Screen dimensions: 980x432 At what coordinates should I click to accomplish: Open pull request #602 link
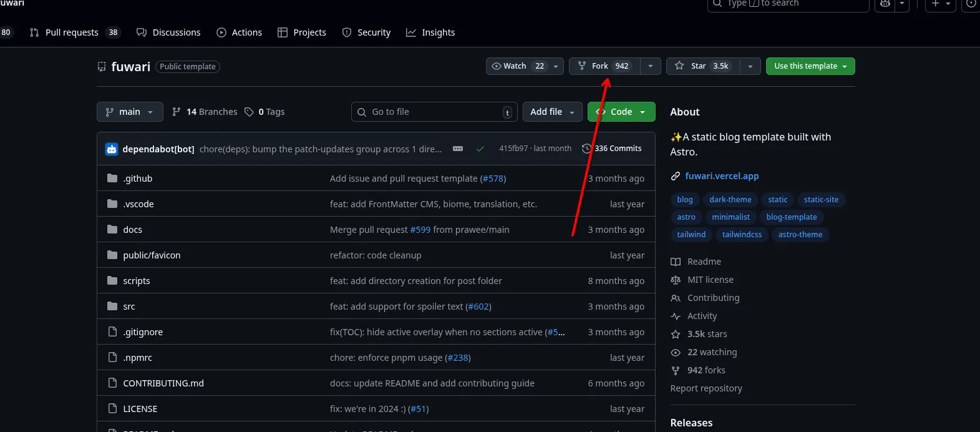click(478, 307)
